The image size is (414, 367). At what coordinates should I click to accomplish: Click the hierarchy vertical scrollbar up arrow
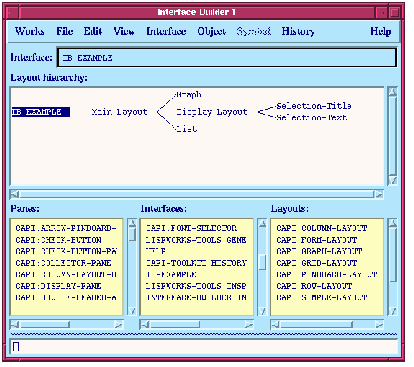(x=393, y=92)
